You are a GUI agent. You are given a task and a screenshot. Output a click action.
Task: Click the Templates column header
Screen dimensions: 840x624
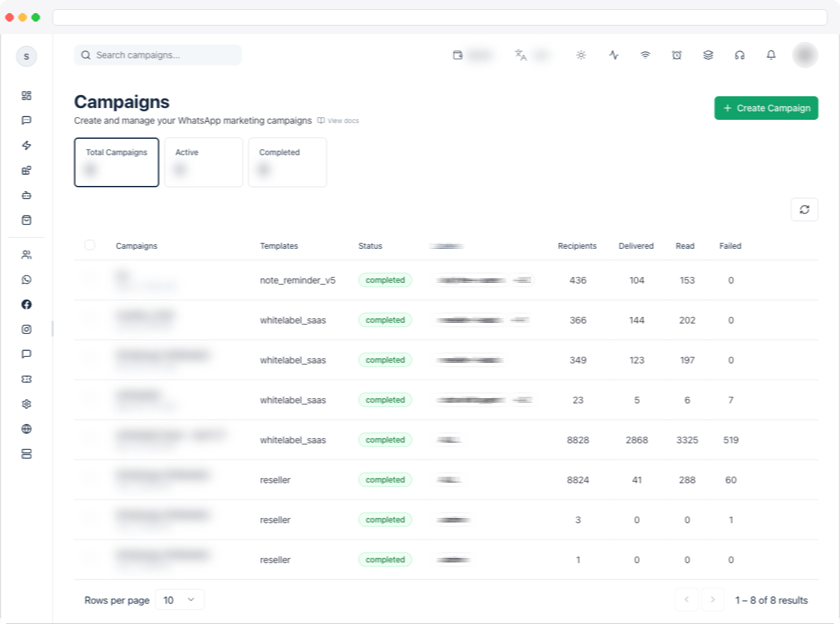tap(279, 246)
